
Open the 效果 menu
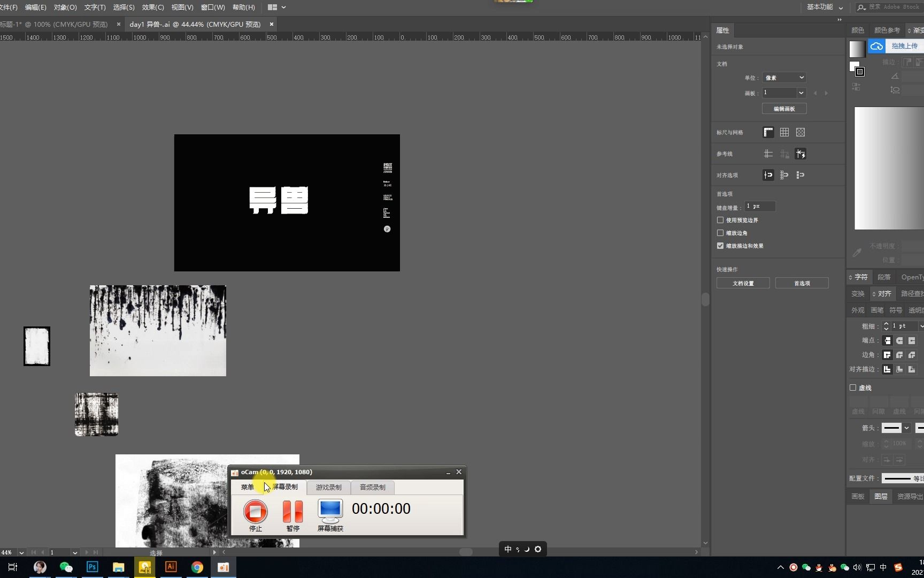tap(152, 7)
